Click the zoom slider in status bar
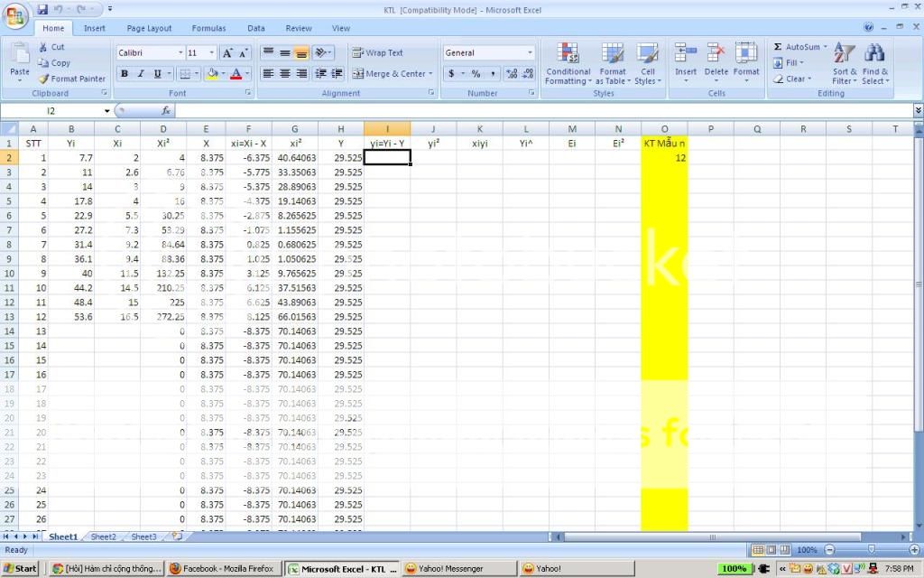 click(x=871, y=550)
